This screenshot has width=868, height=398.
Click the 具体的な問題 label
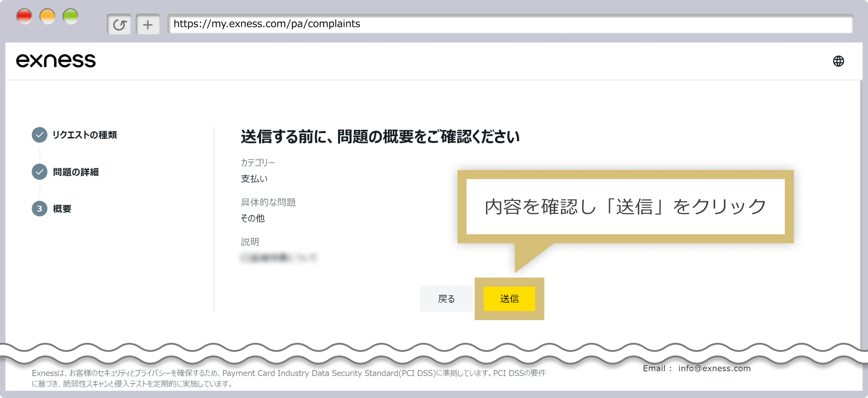[268, 202]
